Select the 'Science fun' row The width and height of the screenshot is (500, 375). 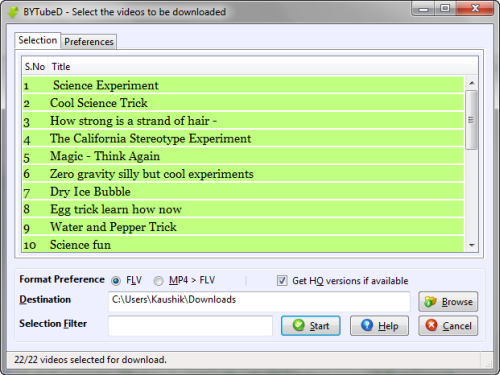(243, 245)
